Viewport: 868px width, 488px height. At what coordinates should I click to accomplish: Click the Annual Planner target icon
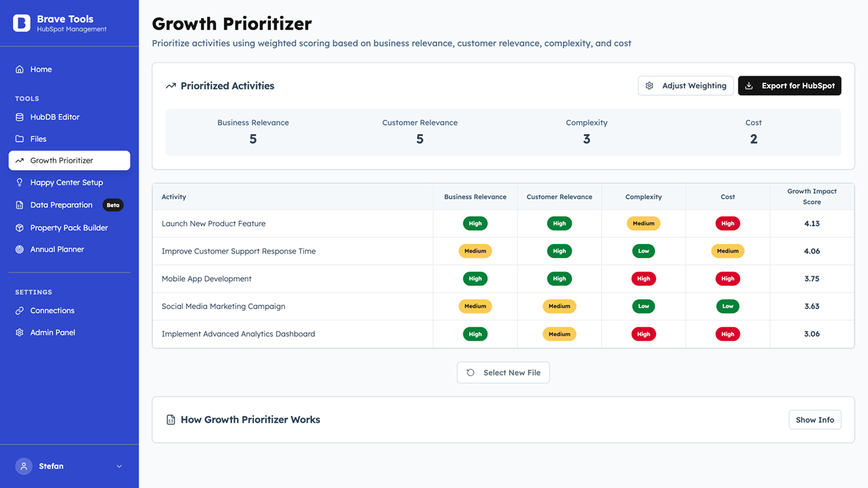tap(20, 249)
